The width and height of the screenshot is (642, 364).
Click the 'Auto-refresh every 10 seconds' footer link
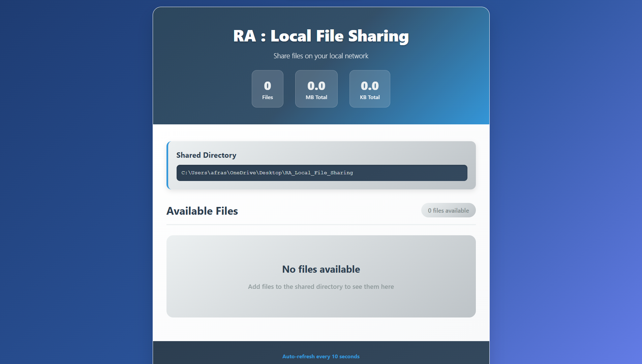[x=321, y=356]
